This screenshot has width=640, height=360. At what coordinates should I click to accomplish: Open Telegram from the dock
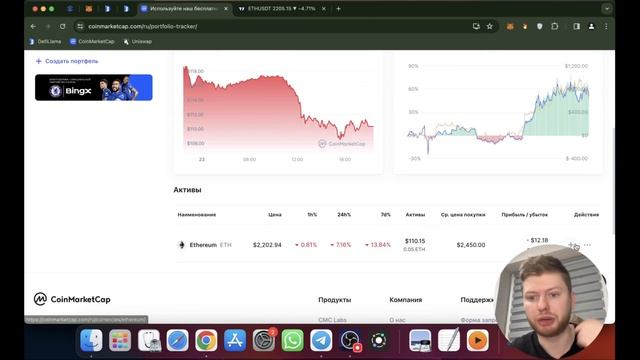321,340
